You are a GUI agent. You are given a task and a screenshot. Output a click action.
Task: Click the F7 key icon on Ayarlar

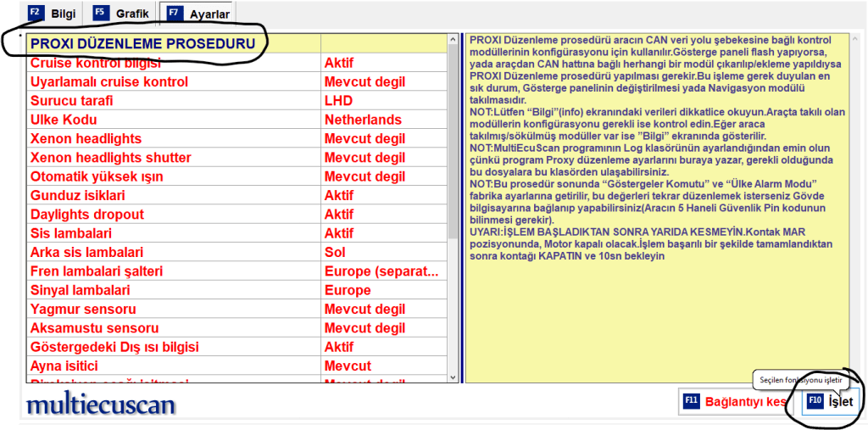coord(172,14)
